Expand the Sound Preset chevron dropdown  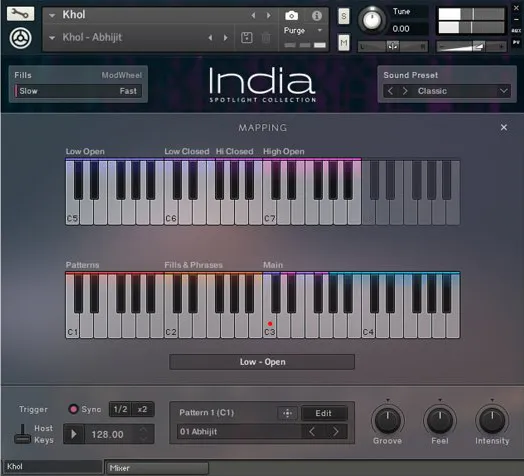pyautogui.click(x=503, y=91)
